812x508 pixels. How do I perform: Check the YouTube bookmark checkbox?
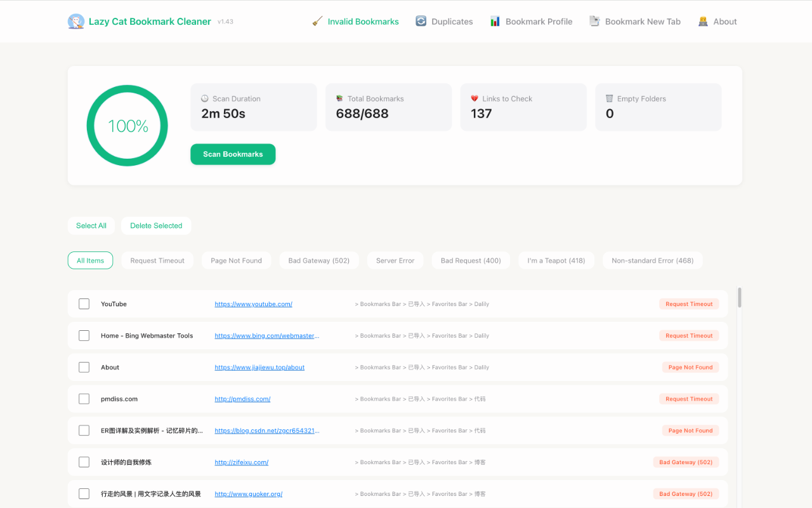pyautogui.click(x=84, y=304)
